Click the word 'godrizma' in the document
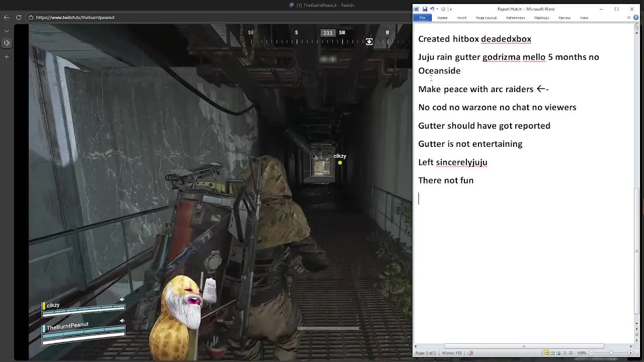 pyautogui.click(x=501, y=57)
